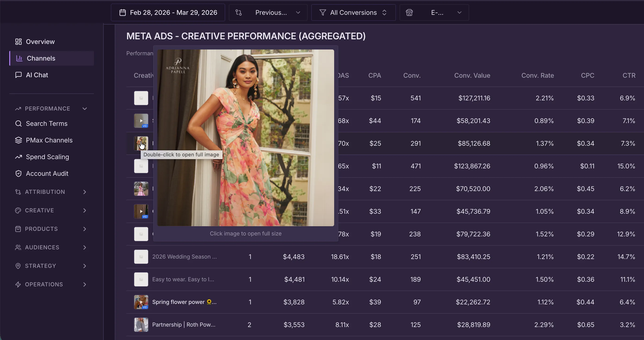
Task: Open the All Conversions filter dropdown
Action: pyautogui.click(x=353, y=12)
